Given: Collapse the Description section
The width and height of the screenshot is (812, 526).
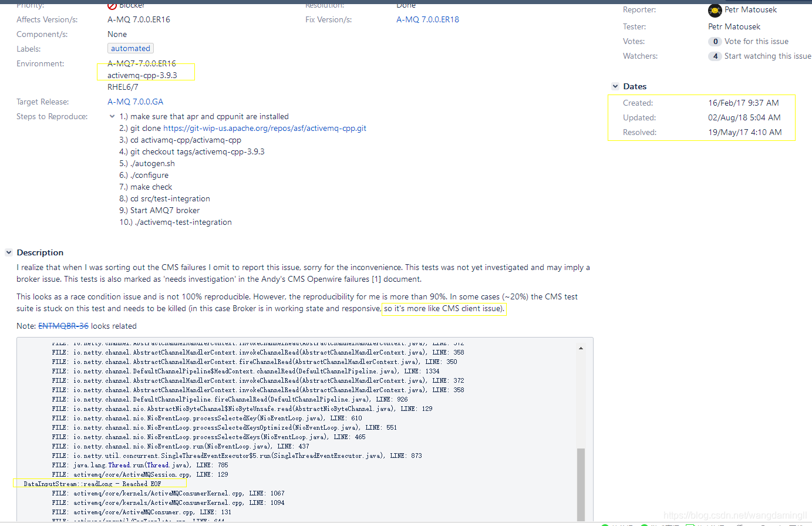Looking at the screenshot, I should [9, 252].
